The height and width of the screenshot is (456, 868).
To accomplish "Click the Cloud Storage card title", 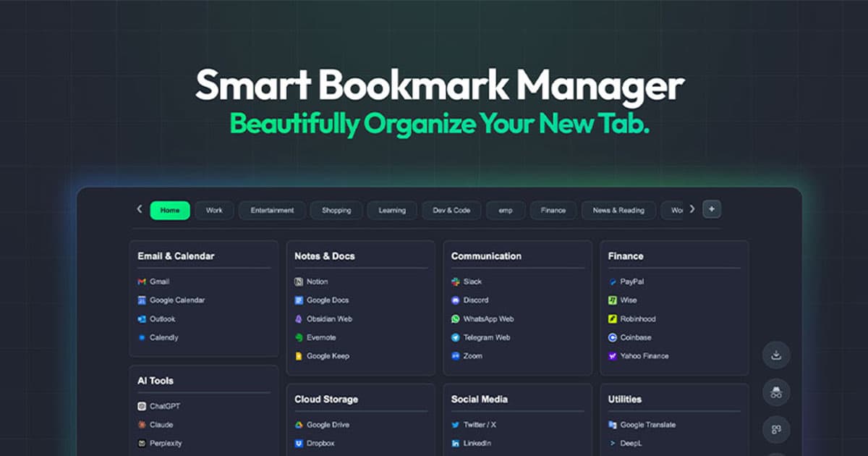I will (x=326, y=400).
